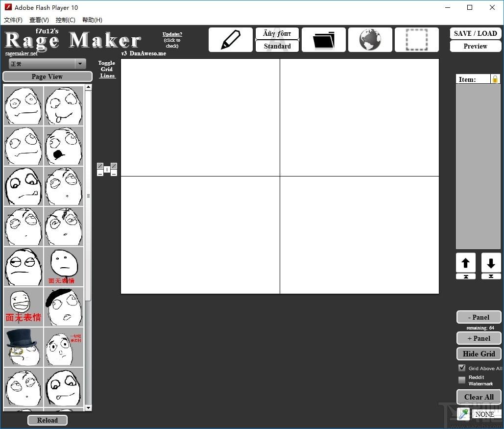Click the Clear All button
This screenshot has width=504, height=429.
(x=479, y=397)
